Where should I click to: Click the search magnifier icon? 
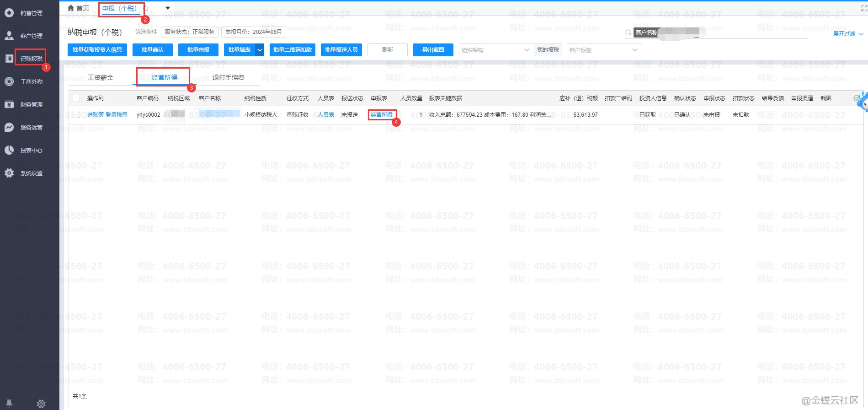(x=628, y=32)
